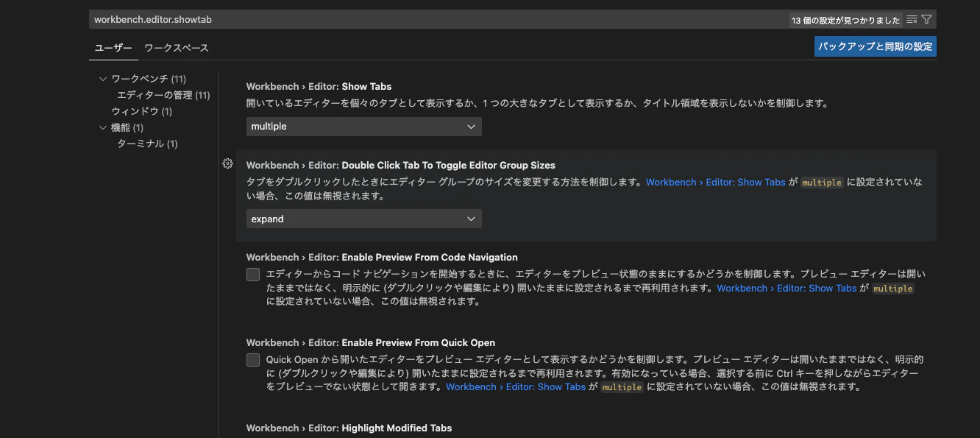The height and width of the screenshot is (438, 980).
Task: Open the settings filter funnel icon
Action: [926, 19]
